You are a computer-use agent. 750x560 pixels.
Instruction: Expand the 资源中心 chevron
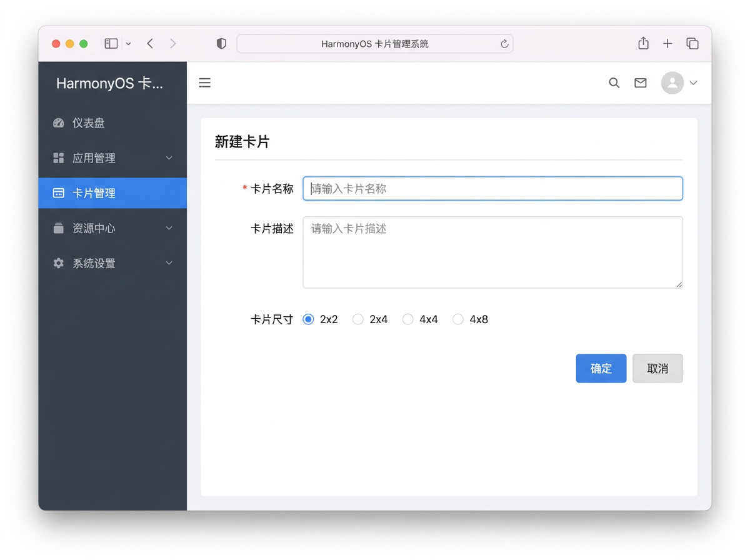pos(169,228)
